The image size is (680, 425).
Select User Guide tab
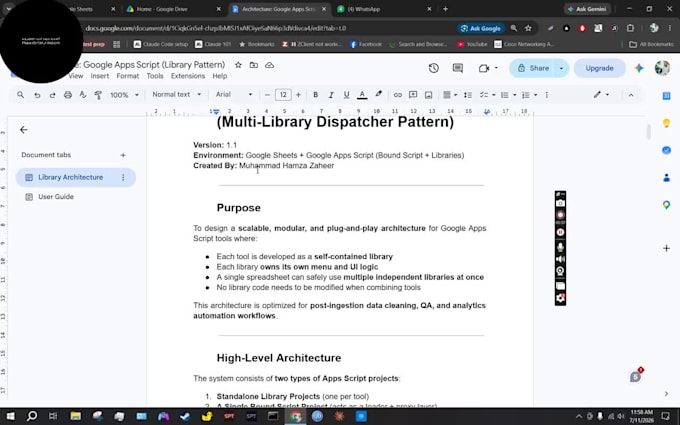tap(56, 196)
